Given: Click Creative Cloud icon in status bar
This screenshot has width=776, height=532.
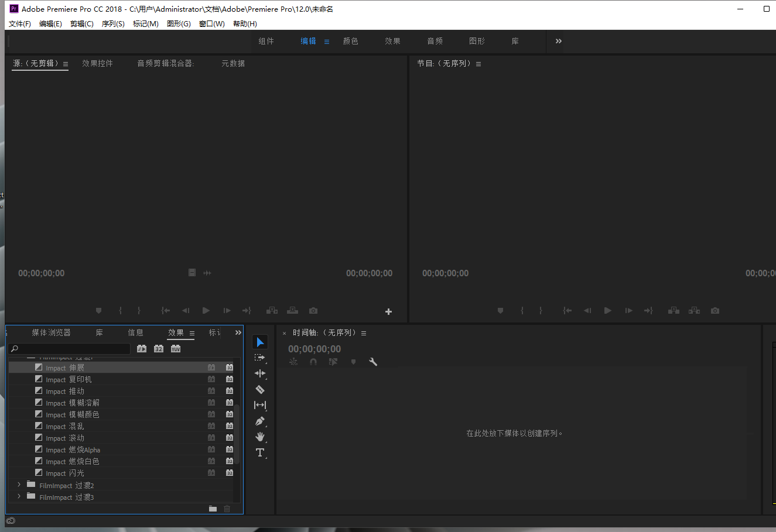Looking at the screenshot, I should click(x=11, y=521).
